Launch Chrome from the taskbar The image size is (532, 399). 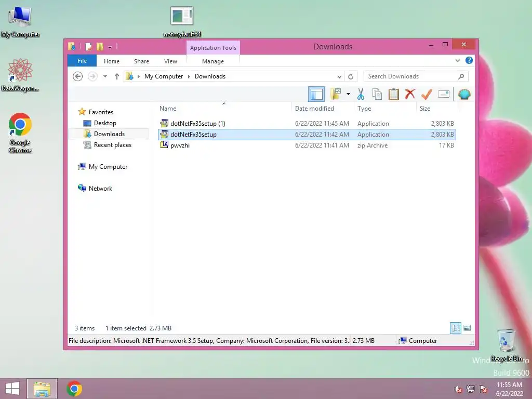tap(74, 389)
